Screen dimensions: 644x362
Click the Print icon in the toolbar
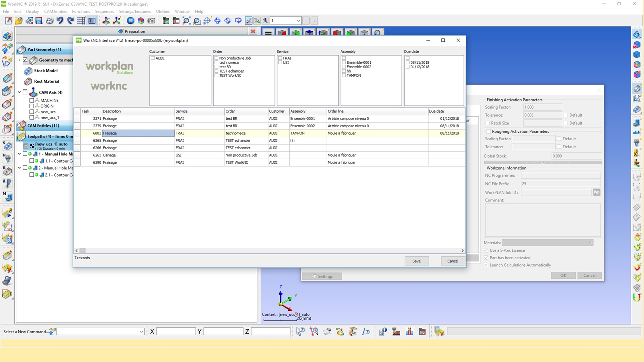(50, 21)
